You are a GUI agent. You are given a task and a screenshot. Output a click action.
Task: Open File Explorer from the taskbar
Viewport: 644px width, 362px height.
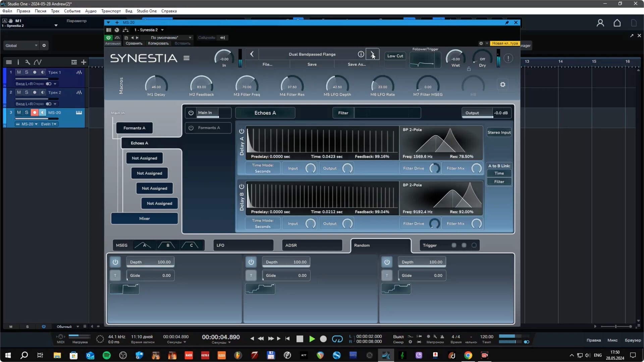57,355
